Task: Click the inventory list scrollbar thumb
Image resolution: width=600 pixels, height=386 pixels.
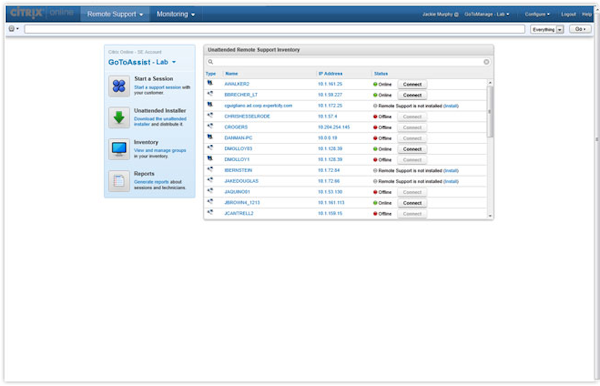Action: (490, 111)
